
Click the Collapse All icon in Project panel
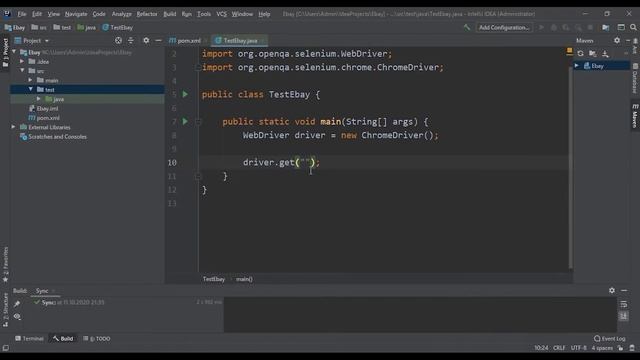[x=131, y=40]
